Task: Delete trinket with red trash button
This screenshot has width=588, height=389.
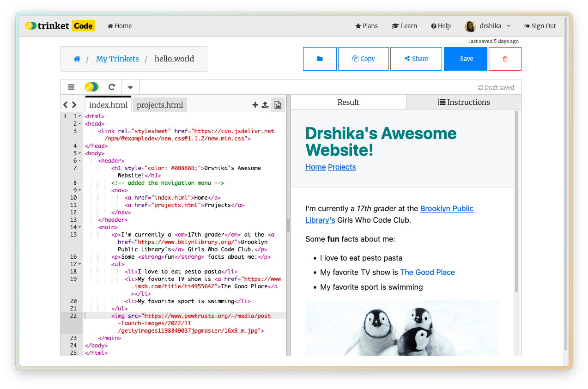Action: tap(505, 59)
